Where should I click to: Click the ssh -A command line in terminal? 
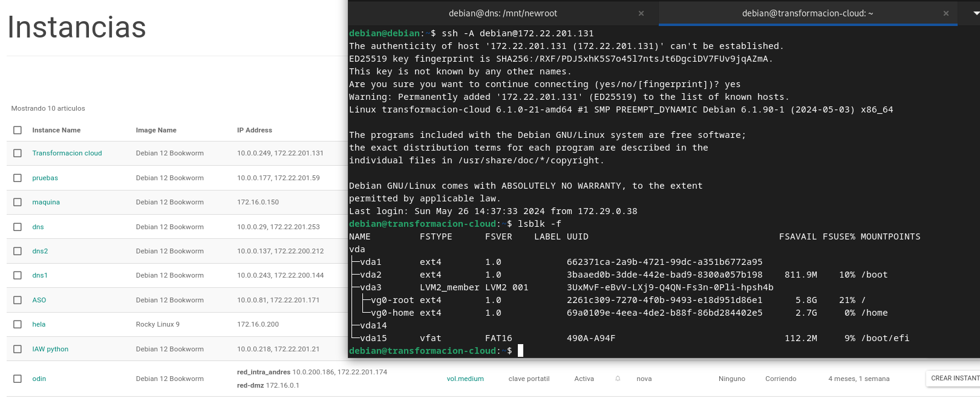click(x=518, y=33)
